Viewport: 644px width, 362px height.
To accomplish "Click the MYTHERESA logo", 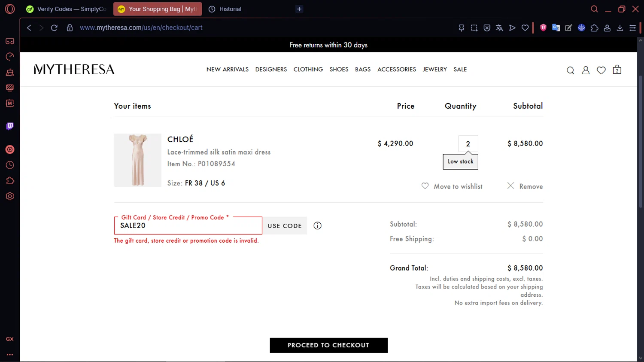I will 74,70.
